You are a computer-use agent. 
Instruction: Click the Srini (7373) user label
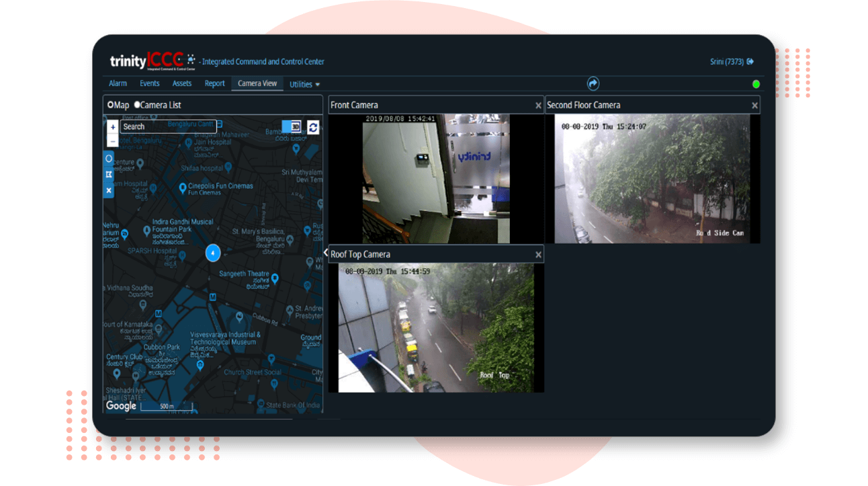pyautogui.click(x=727, y=62)
